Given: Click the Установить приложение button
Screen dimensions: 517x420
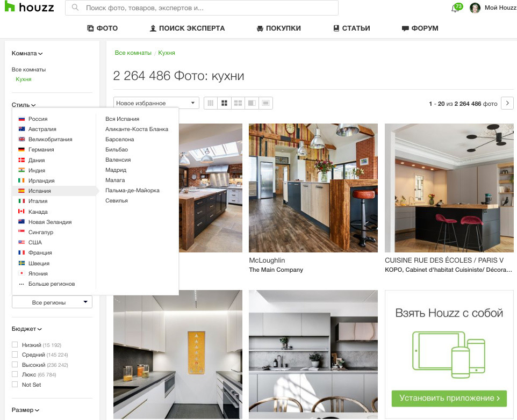Looking at the screenshot, I should click(x=449, y=399).
